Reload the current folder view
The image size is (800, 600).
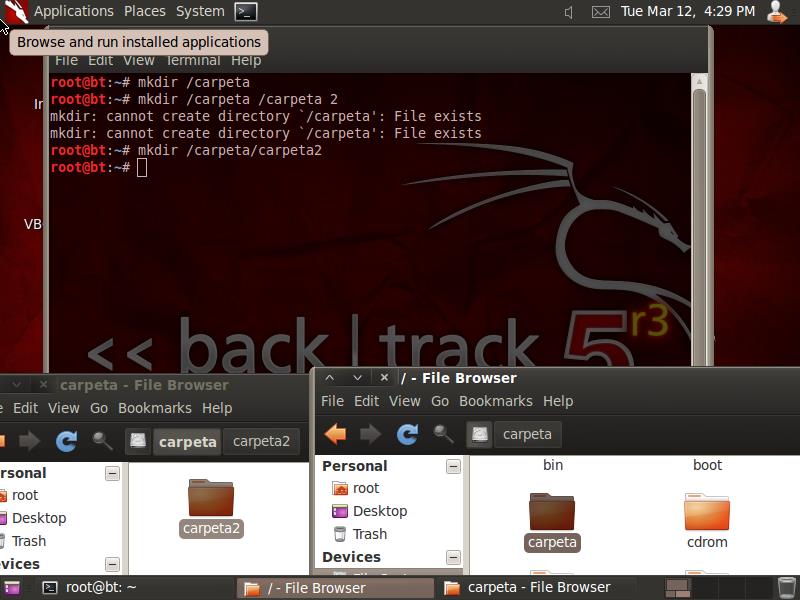[x=407, y=434]
